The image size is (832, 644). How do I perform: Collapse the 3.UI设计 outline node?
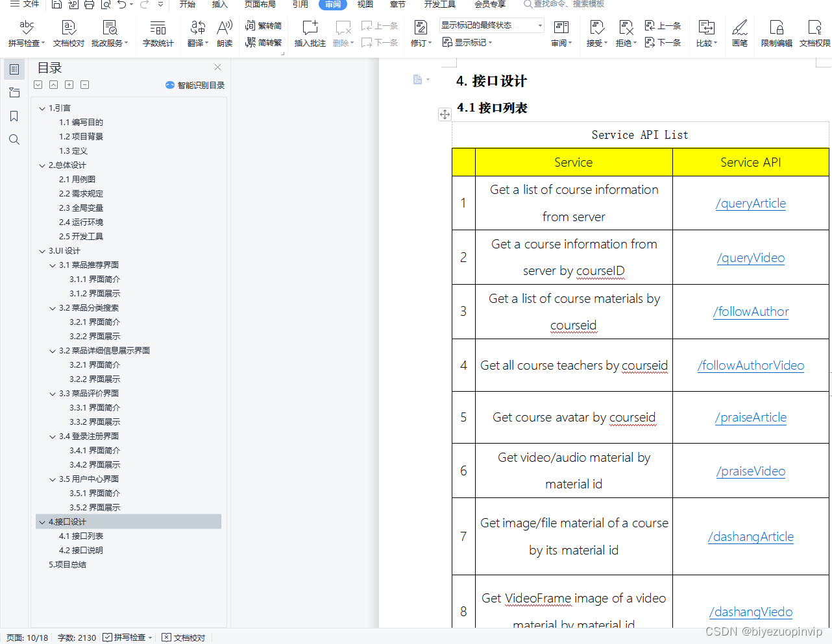(x=42, y=251)
